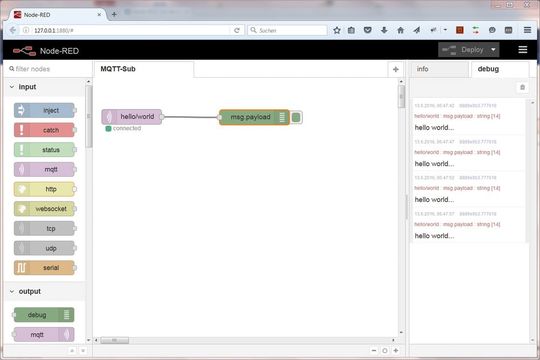Select the websocket node in palette
Screen dimensions: 540x360
(44, 209)
